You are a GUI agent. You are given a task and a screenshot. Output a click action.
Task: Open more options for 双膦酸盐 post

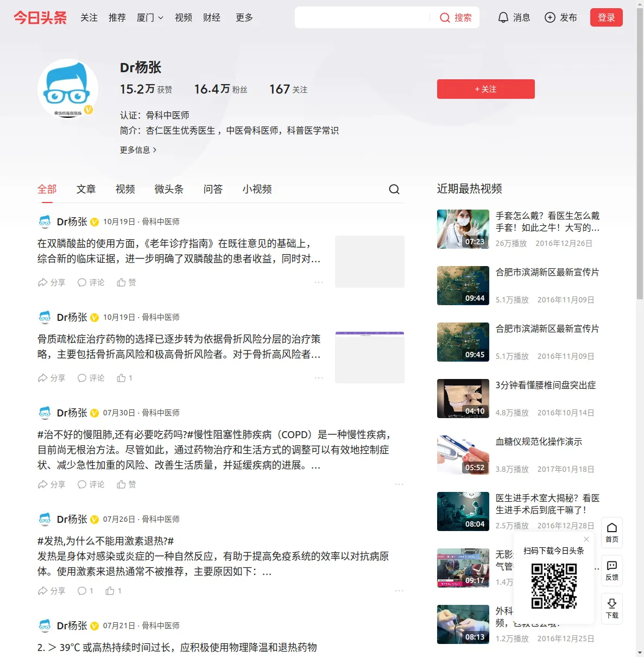click(x=319, y=282)
